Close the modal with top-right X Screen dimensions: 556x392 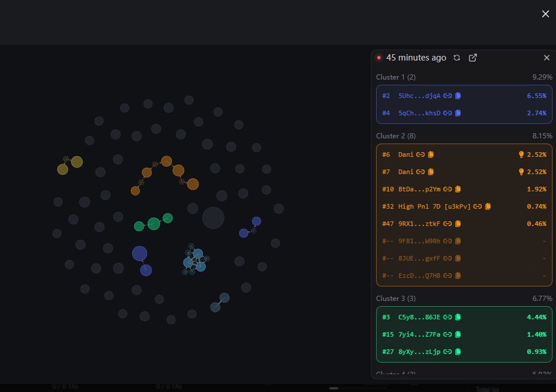click(546, 14)
